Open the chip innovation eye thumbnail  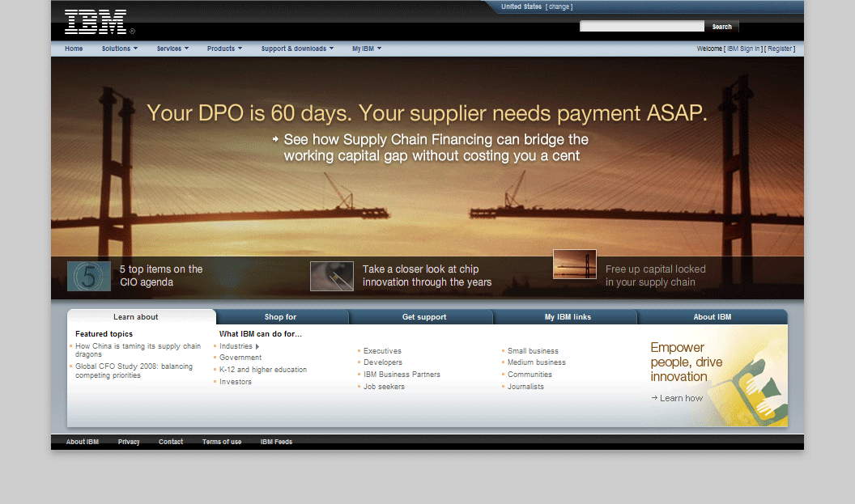point(331,276)
